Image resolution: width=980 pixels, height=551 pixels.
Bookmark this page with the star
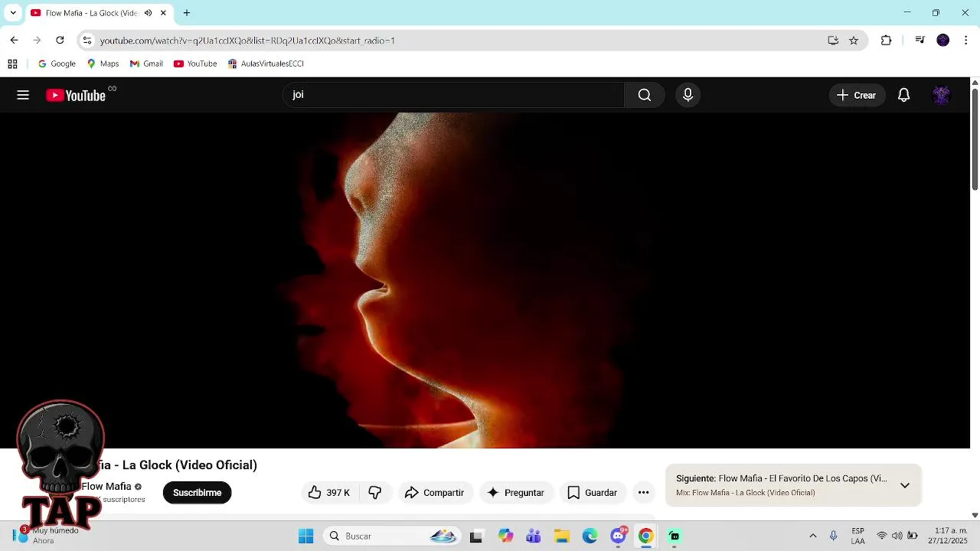click(x=854, y=41)
